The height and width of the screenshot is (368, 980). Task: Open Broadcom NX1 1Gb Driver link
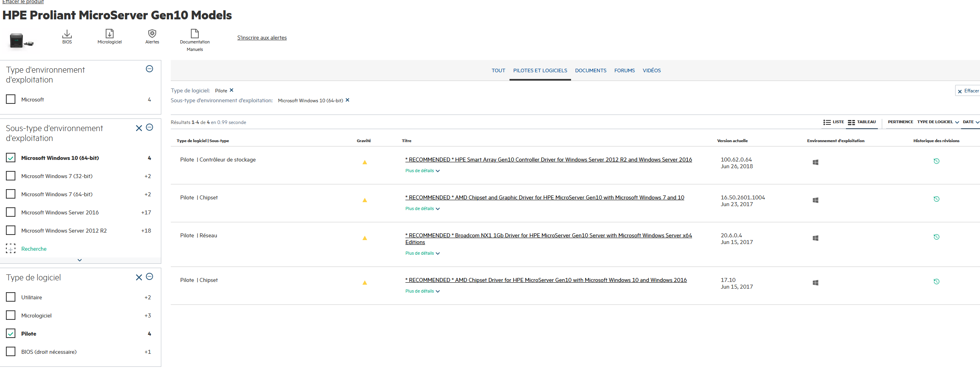click(549, 238)
